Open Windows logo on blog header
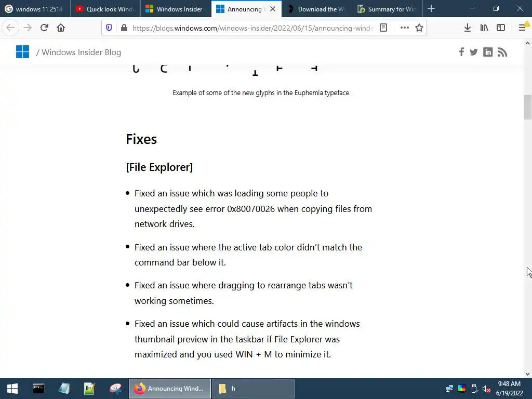The width and height of the screenshot is (532, 399). [23, 52]
